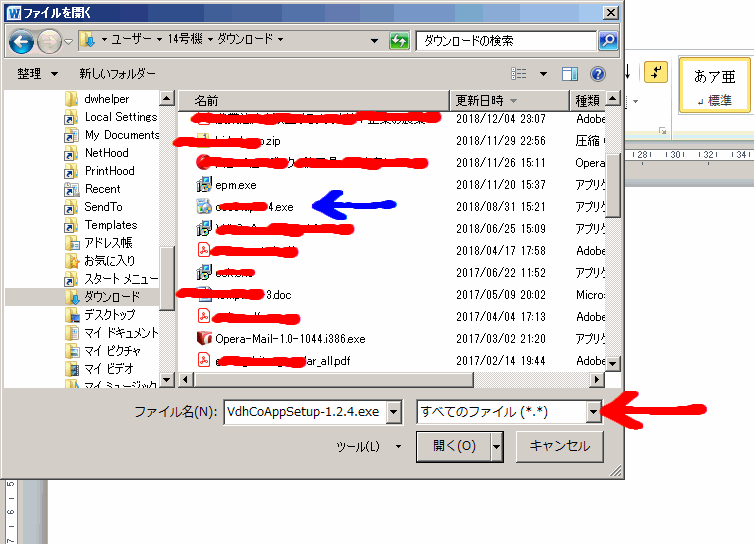Click the ダウンロードの検索 search field
This screenshot has height=544, width=754.
pos(506,41)
